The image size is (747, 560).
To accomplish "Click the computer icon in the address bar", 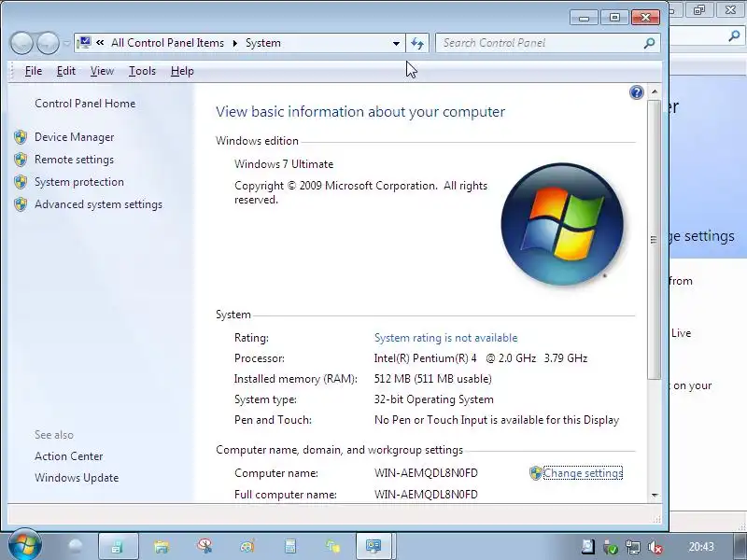I will 84,43.
